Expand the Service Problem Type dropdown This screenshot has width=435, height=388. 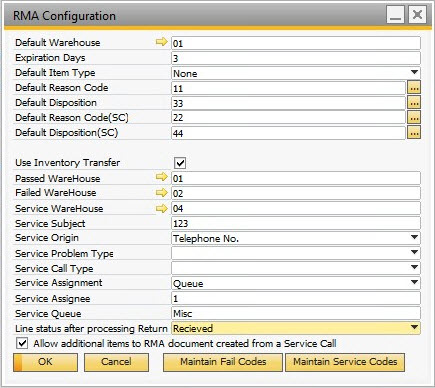414,252
